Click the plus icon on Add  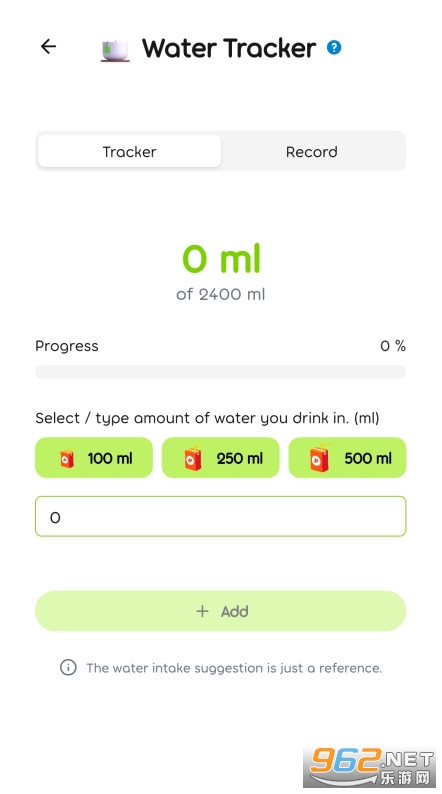tap(202, 611)
